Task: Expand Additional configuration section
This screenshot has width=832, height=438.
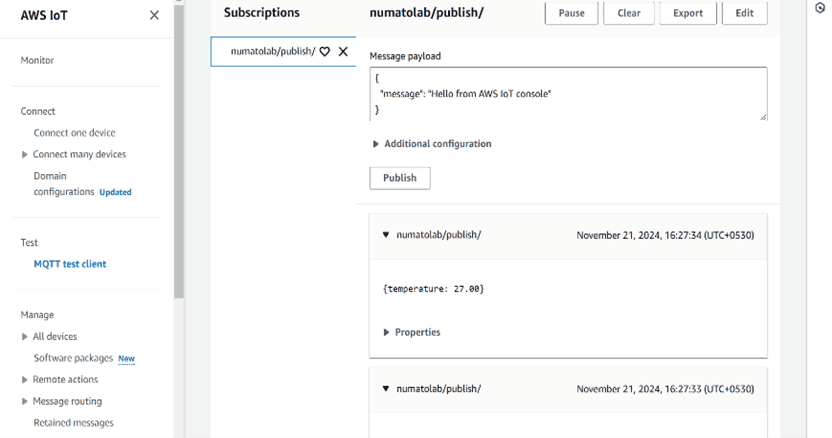Action: point(376,144)
